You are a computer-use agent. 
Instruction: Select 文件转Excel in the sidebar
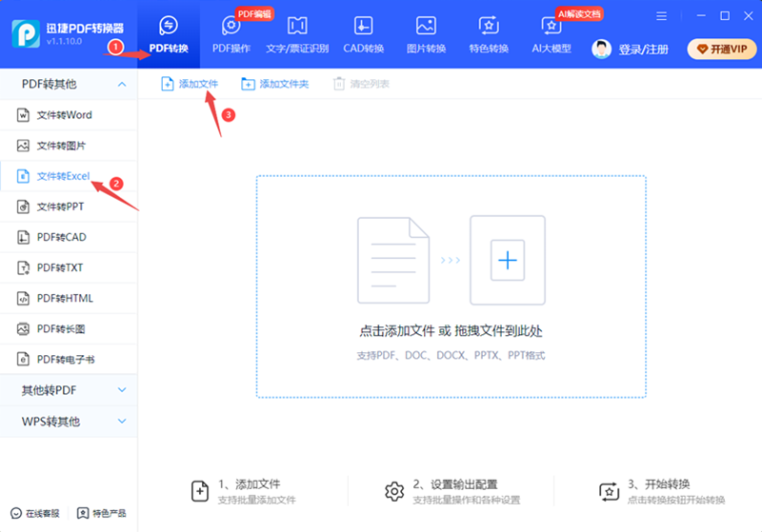click(69, 176)
